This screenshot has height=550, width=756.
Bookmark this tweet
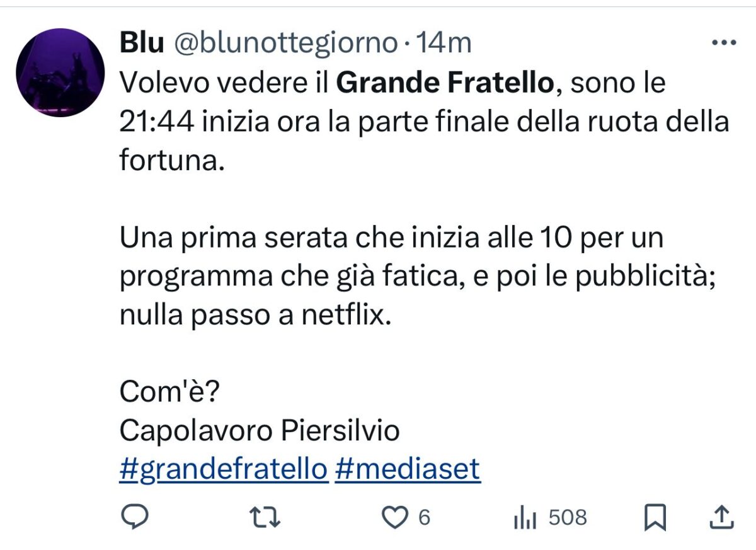(x=655, y=518)
